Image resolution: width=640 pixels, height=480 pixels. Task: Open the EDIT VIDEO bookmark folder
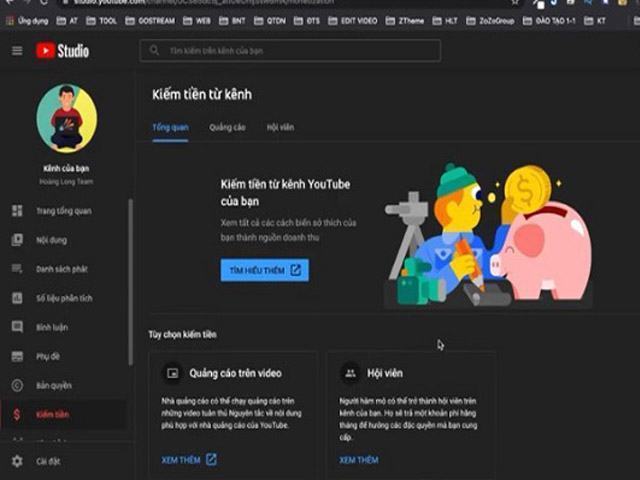[x=353, y=20]
